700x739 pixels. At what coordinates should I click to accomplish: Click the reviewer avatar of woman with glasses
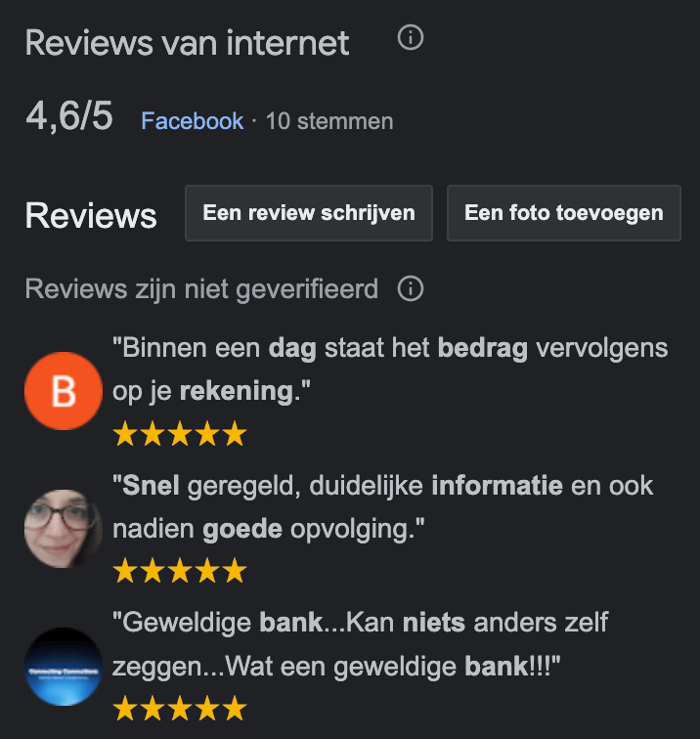point(64,528)
